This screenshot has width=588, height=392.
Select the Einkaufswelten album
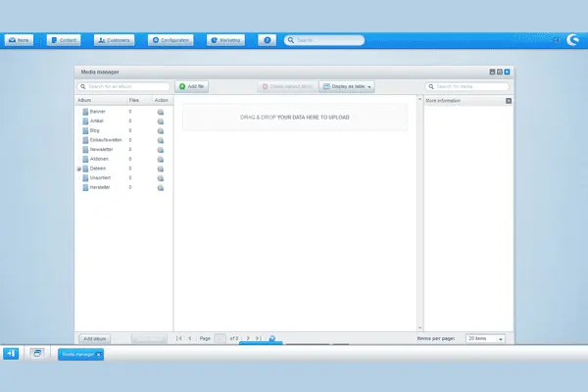[x=104, y=140]
